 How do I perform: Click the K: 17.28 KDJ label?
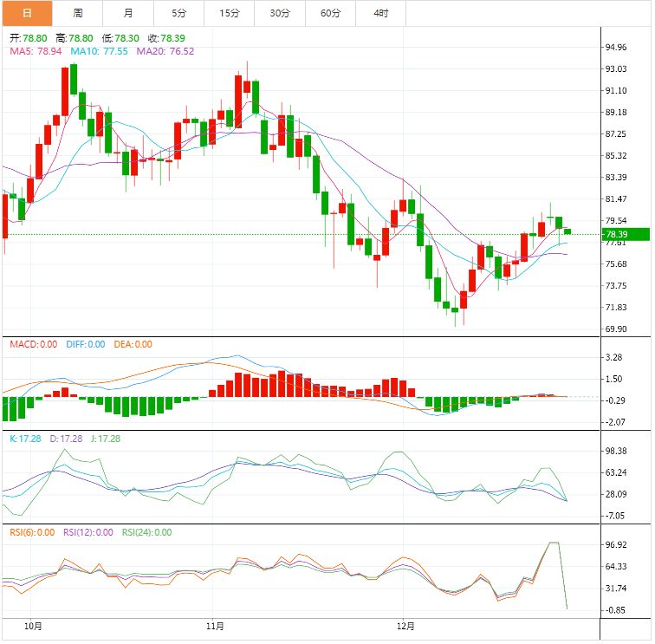tap(26, 439)
